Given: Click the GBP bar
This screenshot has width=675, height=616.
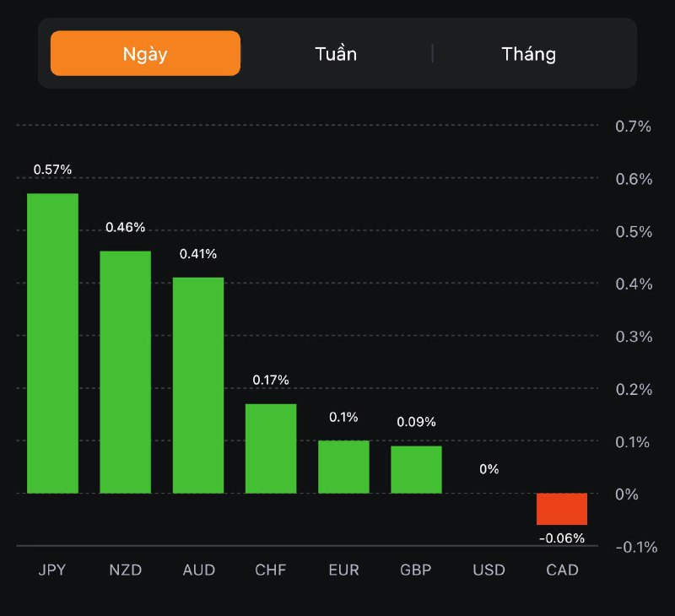Looking at the screenshot, I should pos(416,469).
